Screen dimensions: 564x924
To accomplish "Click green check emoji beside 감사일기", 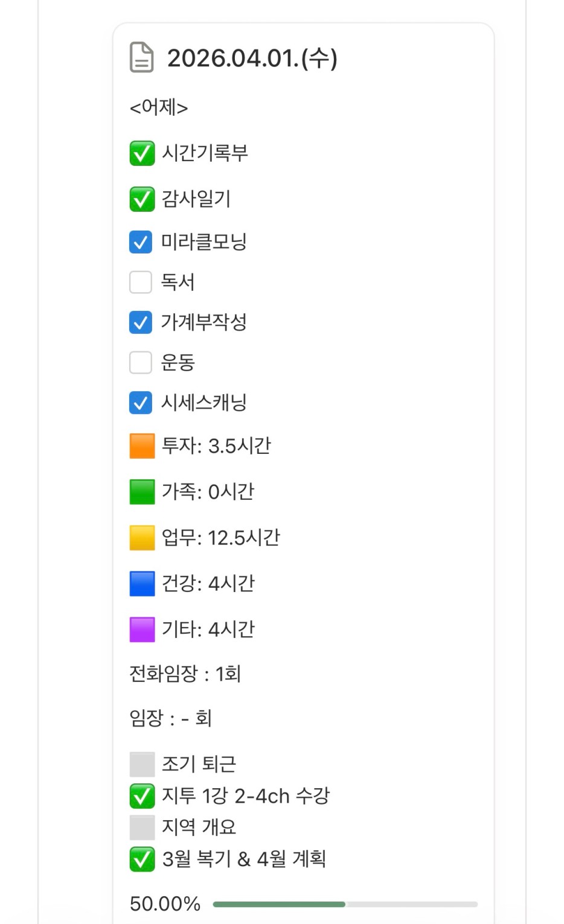I will point(142,199).
